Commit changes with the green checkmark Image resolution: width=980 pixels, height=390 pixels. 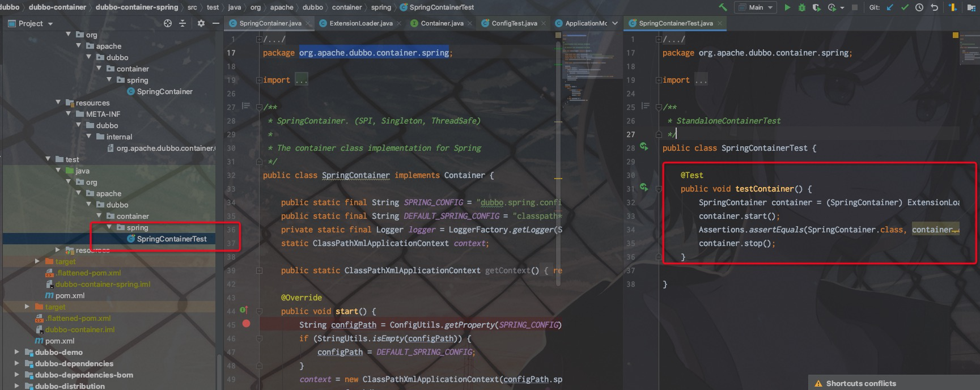[905, 7]
